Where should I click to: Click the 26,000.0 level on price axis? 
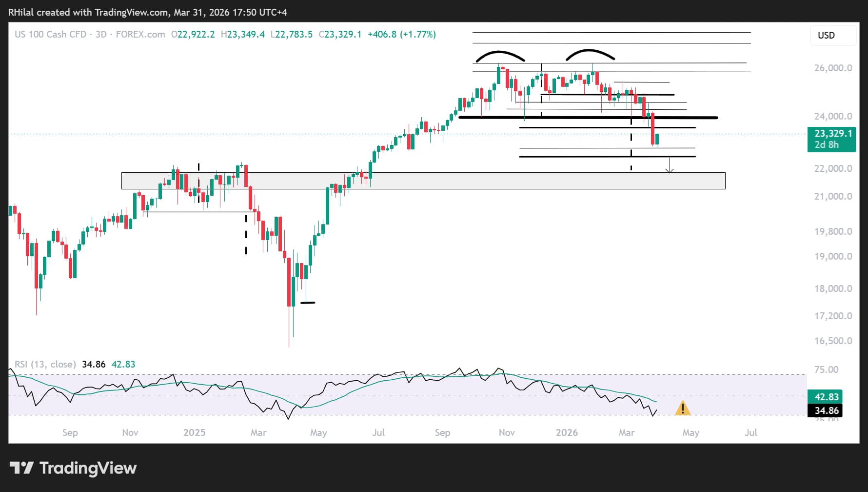[833, 68]
